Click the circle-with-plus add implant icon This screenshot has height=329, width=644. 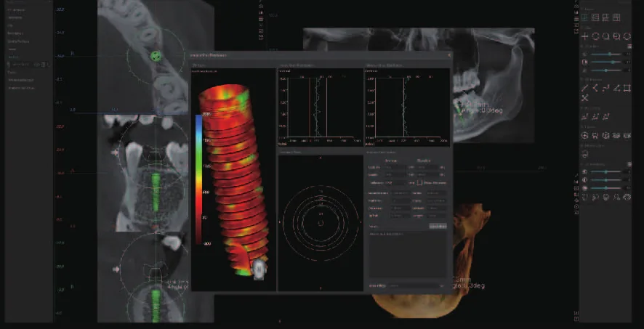(x=585, y=135)
